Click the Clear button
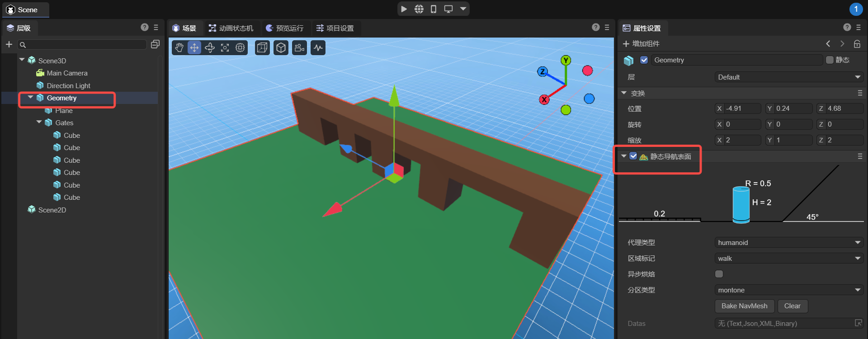This screenshot has width=868, height=339. point(792,306)
